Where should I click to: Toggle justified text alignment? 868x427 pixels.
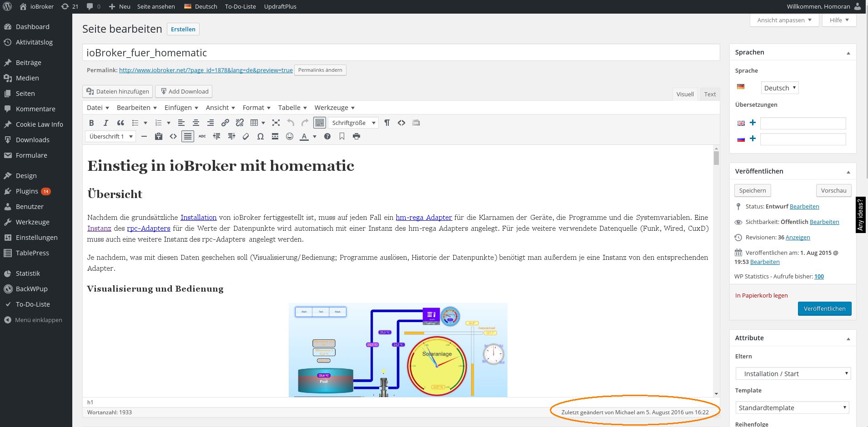click(x=188, y=136)
